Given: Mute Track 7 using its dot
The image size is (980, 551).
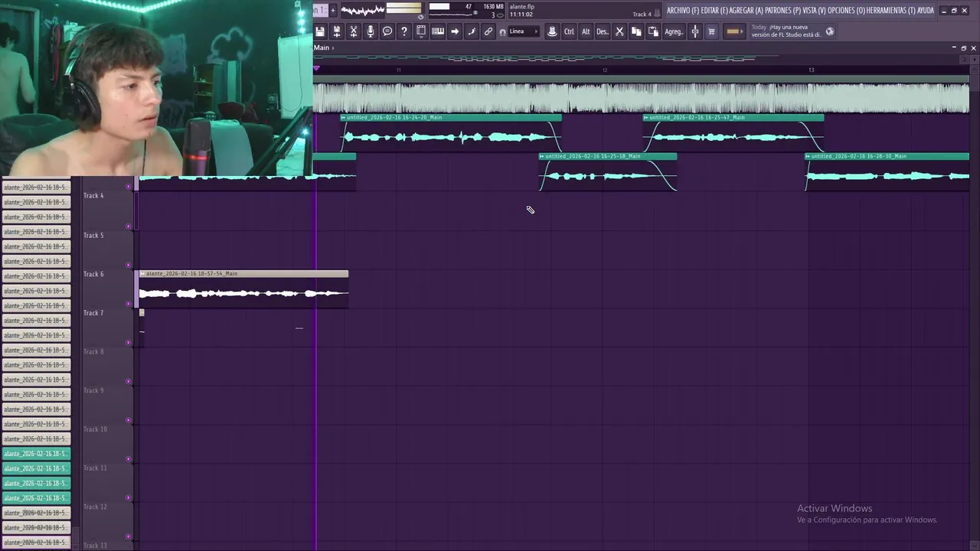Looking at the screenshot, I should (x=128, y=342).
